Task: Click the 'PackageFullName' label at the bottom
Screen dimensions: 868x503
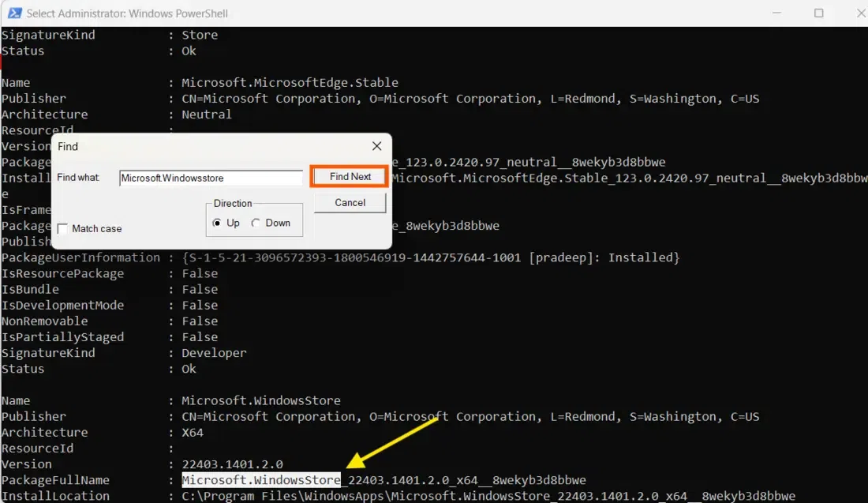Action: coord(55,480)
